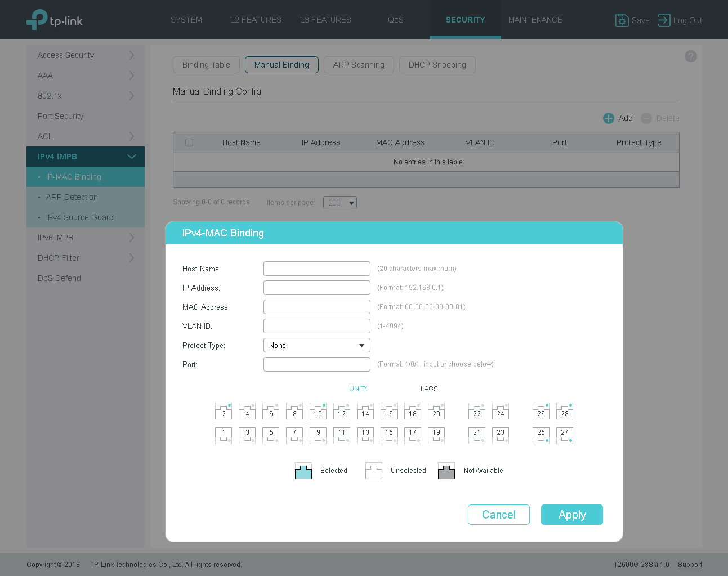This screenshot has width=728, height=576.
Task: Select port 19 in port panel
Action: coord(436,435)
